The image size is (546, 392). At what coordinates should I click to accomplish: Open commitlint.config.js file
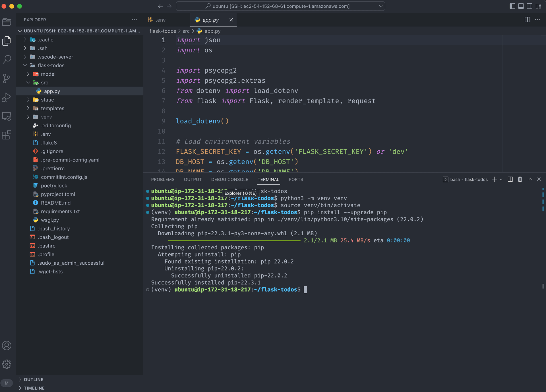[80, 177]
